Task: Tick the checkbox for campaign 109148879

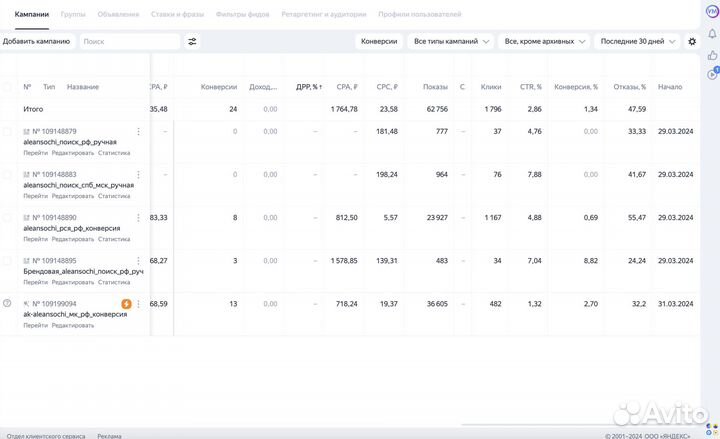Action: tap(8, 132)
